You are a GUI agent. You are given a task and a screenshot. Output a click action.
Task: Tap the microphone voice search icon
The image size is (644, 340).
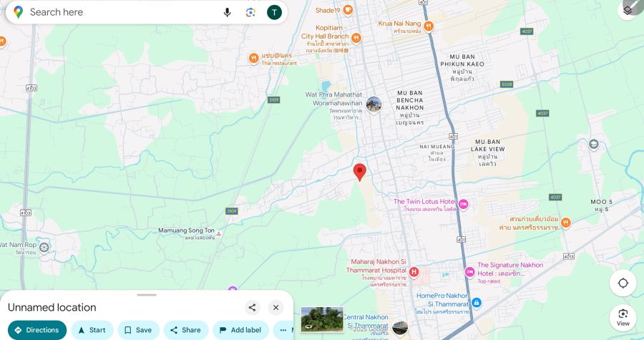coord(228,12)
